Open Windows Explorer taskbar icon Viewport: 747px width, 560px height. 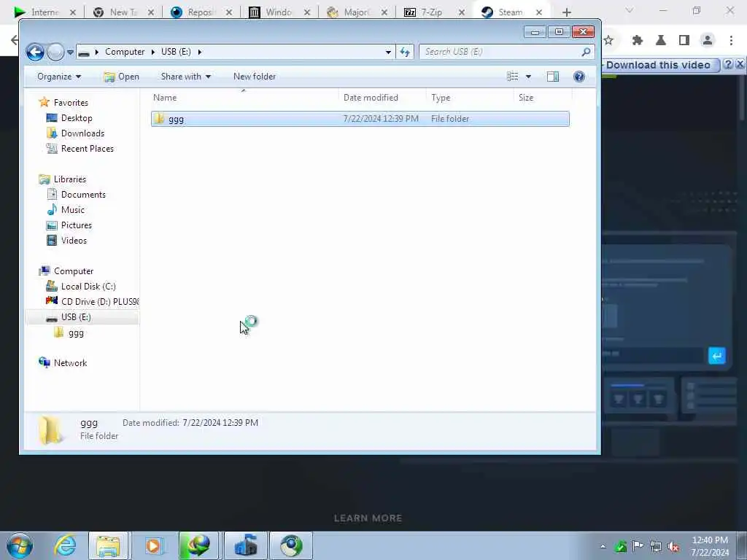108,545
